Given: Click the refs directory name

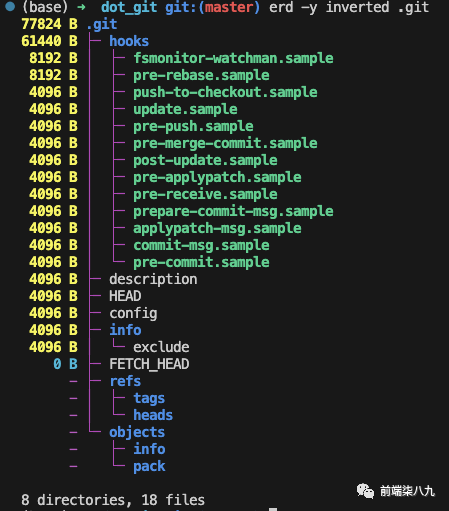Looking at the screenshot, I should coord(125,381).
